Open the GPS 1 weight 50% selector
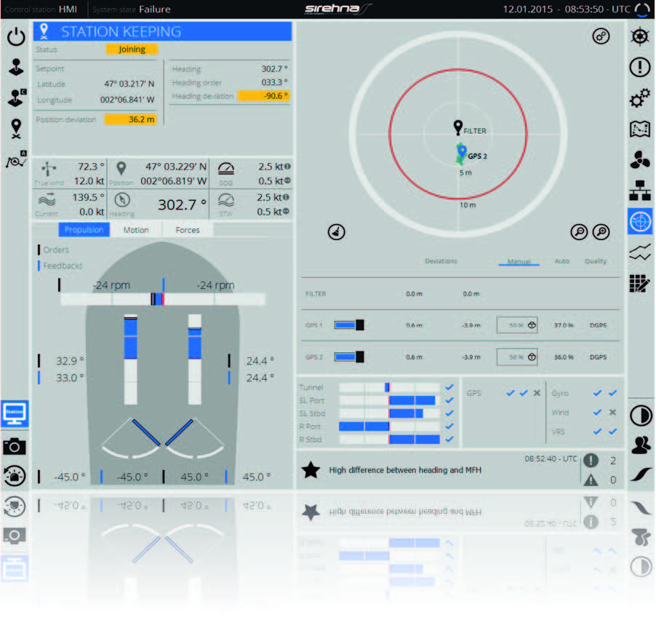 pos(516,325)
